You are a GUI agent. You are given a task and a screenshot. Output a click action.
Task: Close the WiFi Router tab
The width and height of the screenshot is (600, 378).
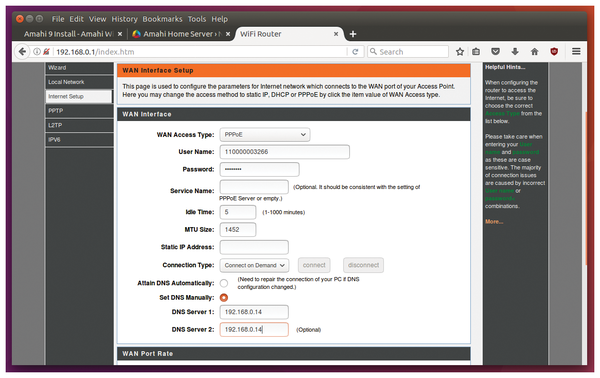click(x=336, y=34)
